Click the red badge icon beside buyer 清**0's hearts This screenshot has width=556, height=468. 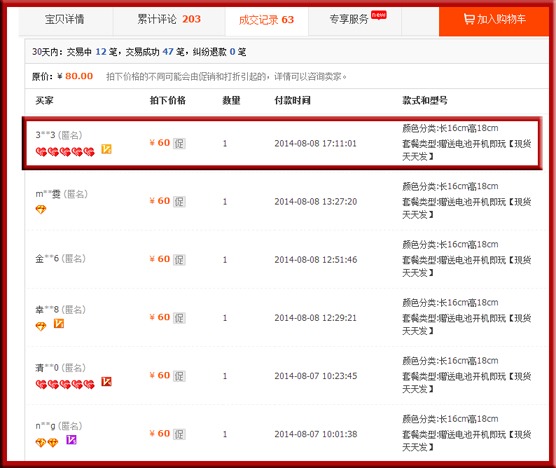(x=106, y=381)
